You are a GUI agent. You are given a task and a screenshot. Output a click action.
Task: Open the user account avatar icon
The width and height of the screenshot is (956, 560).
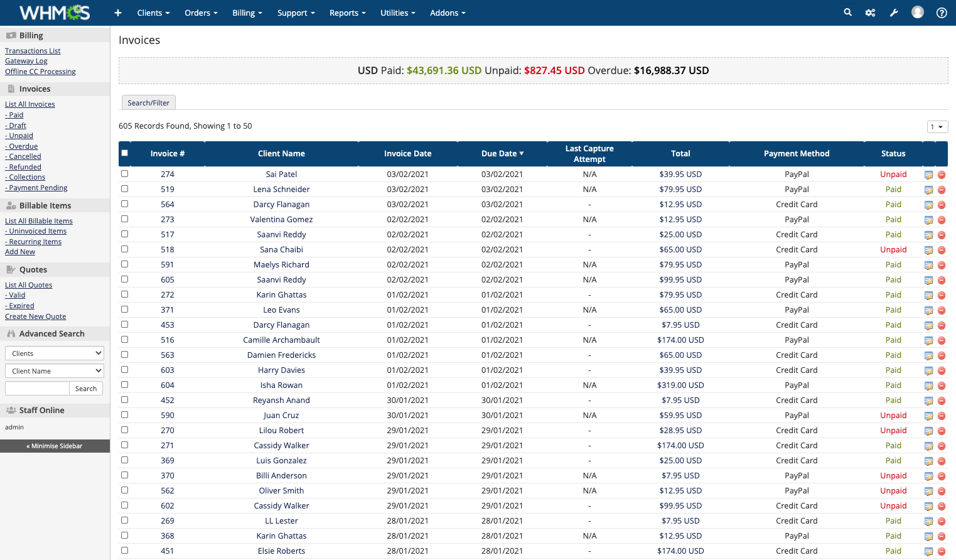tap(918, 13)
